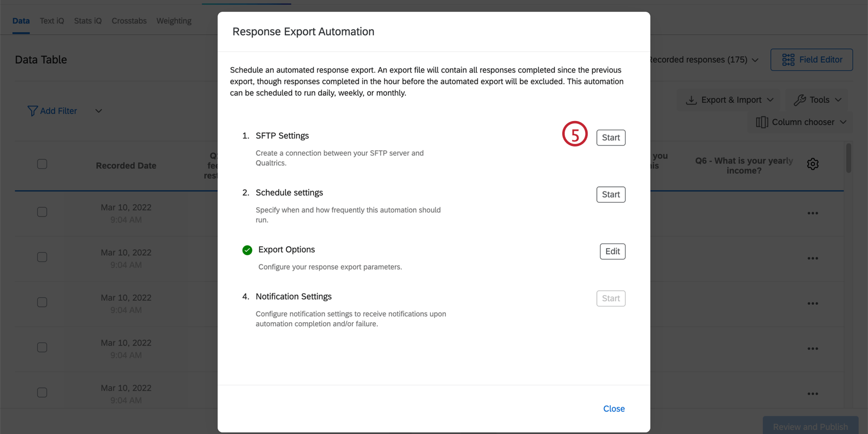Click the Column chooser icon
This screenshot has width=868, height=434.
[x=762, y=122]
